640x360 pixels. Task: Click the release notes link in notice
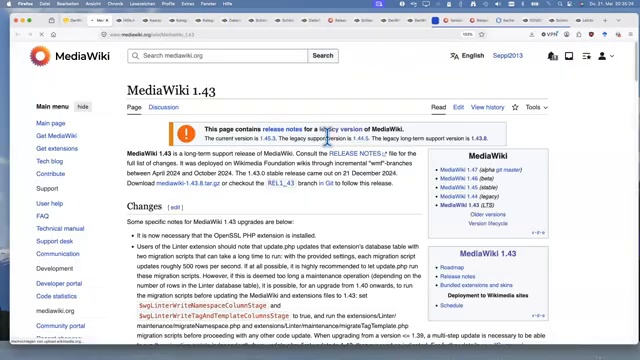point(282,129)
